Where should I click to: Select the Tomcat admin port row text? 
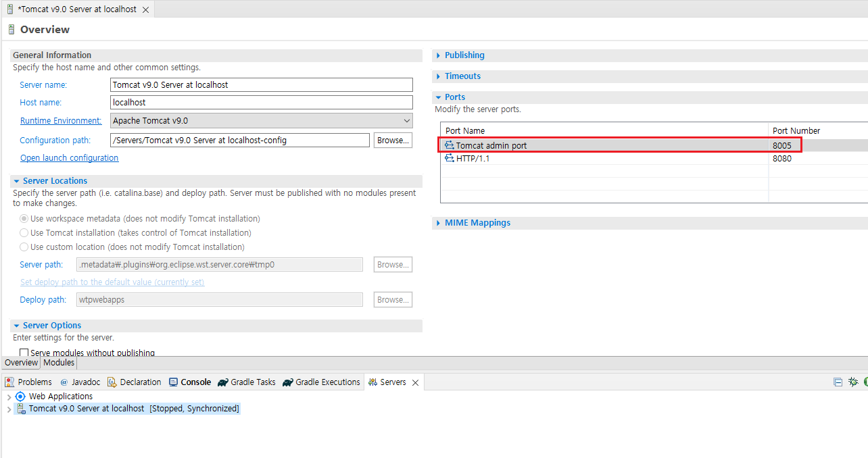click(x=491, y=145)
